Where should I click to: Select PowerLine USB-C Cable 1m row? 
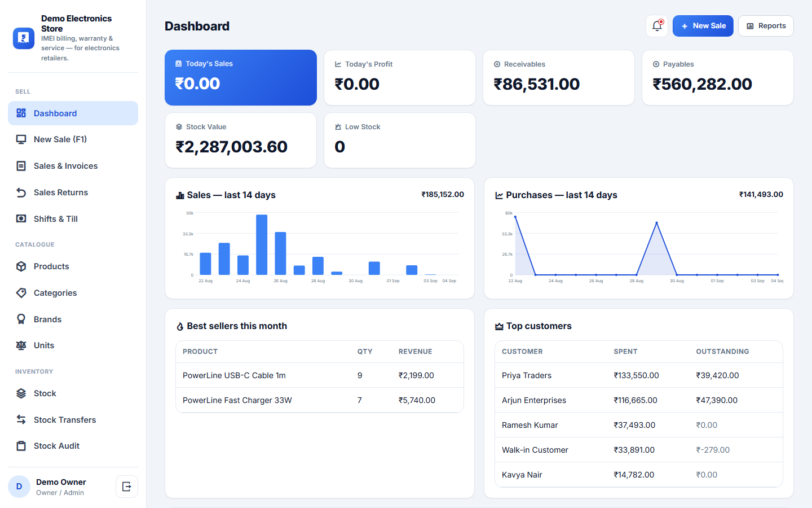click(320, 375)
